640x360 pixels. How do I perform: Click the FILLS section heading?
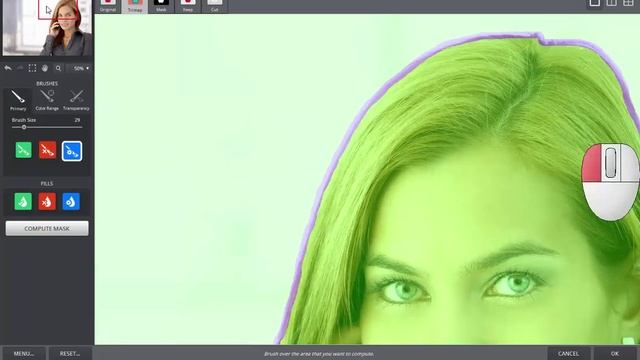coord(47,184)
